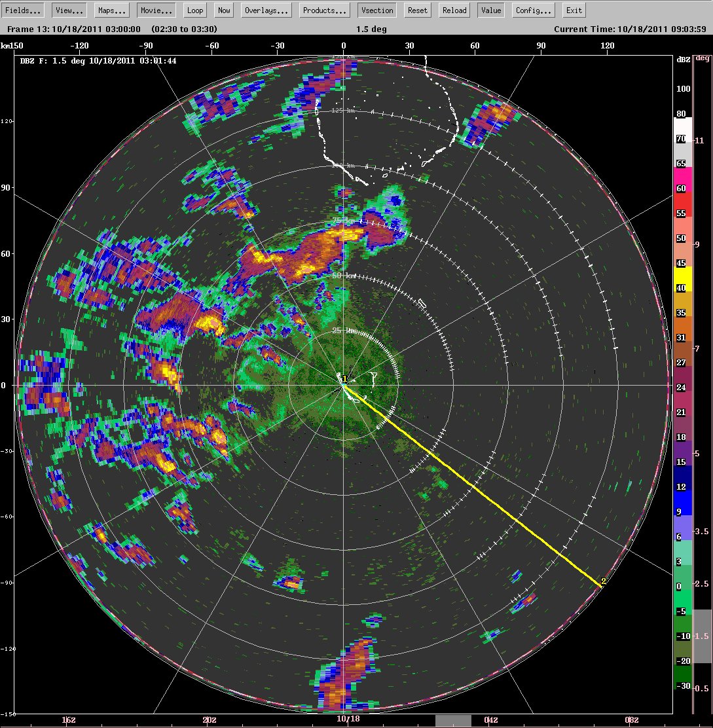713x728 pixels.
Task: Click the Reset button
Action: pos(417,10)
